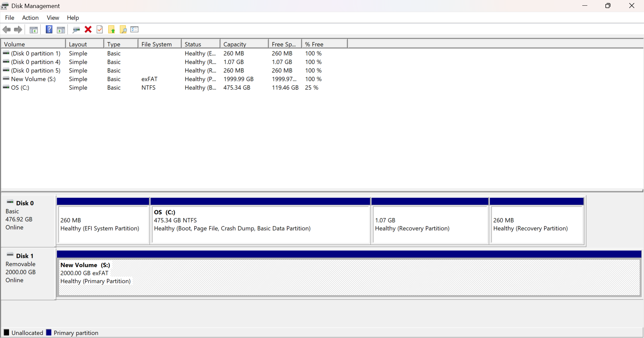This screenshot has width=644, height=338.
Task: Click the check-mark document toolbar icon
Action: 100,29
